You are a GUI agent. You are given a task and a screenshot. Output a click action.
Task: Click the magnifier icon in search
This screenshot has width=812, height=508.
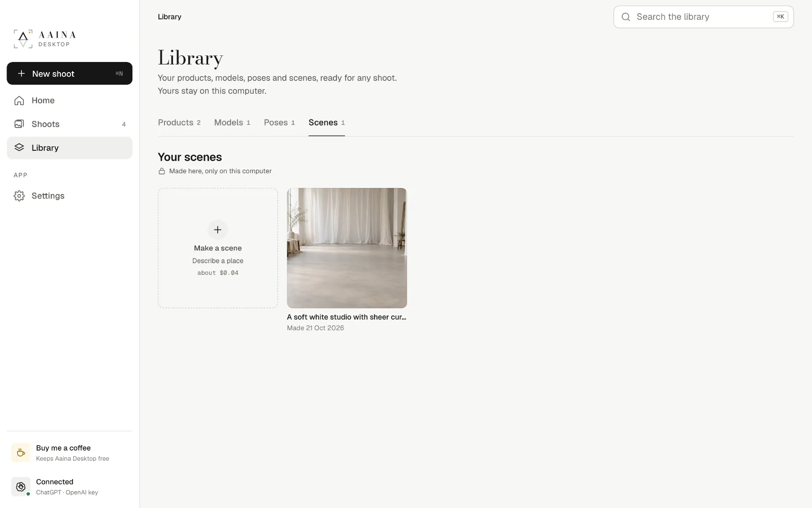[x=626, y=17]
